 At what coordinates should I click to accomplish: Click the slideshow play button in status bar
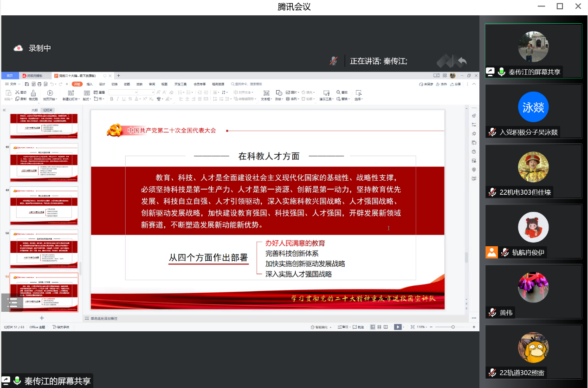pyautogui.click(x=398, y=327)
